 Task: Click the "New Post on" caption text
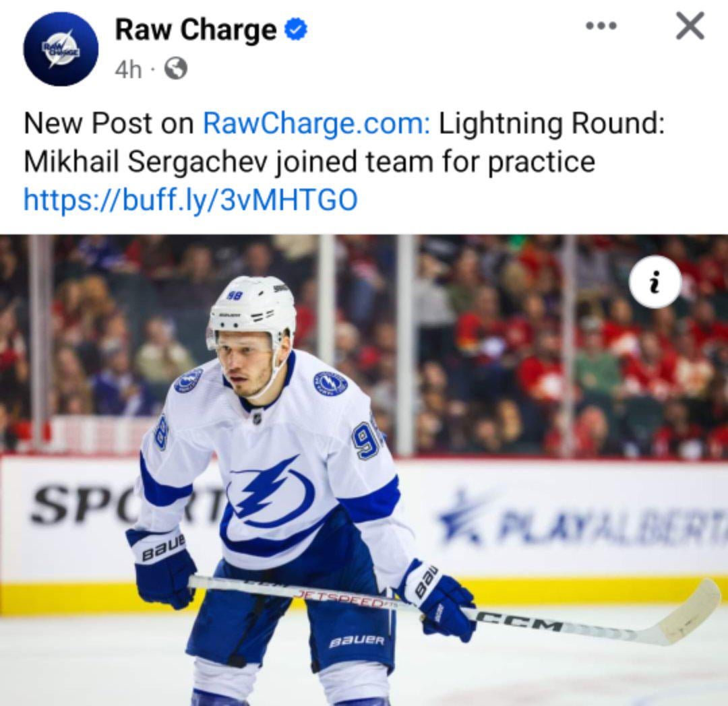[x=109, y=124]
